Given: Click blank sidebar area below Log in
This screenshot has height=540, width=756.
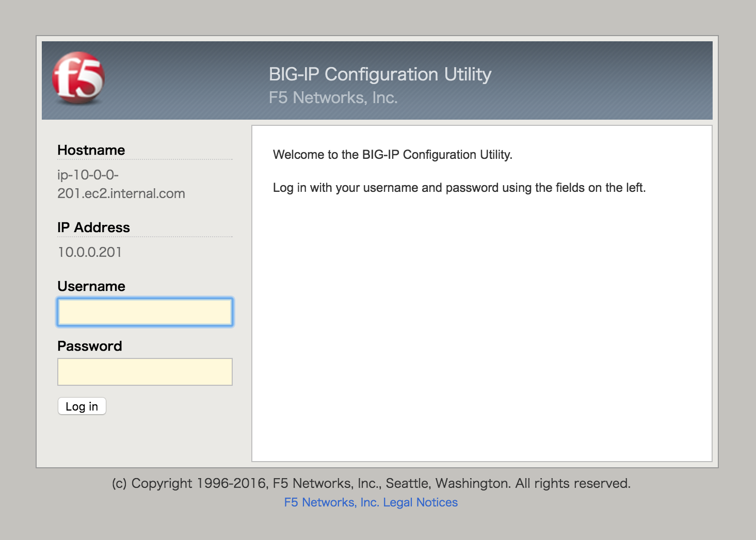Looking at the screenshot, I should point(144,441).
